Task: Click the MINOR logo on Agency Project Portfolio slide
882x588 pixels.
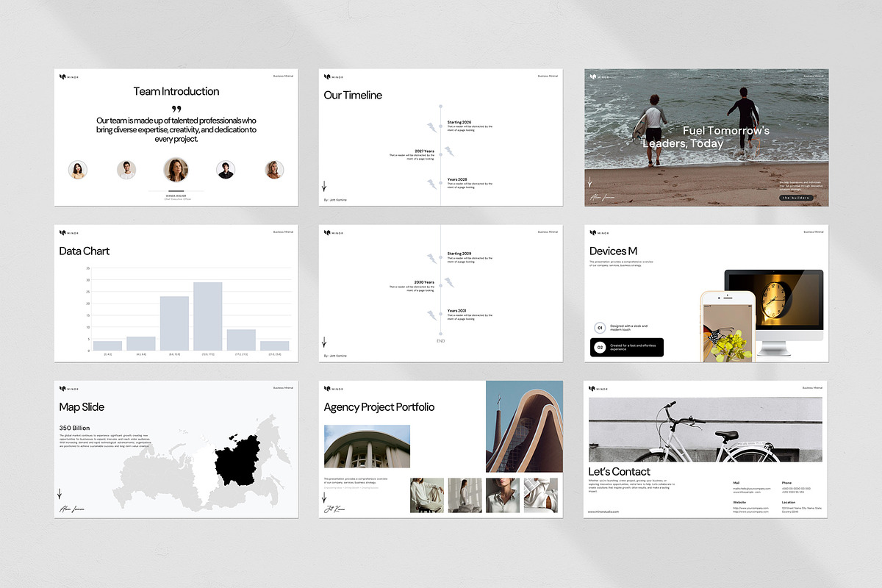Action: tap(332, 387)
